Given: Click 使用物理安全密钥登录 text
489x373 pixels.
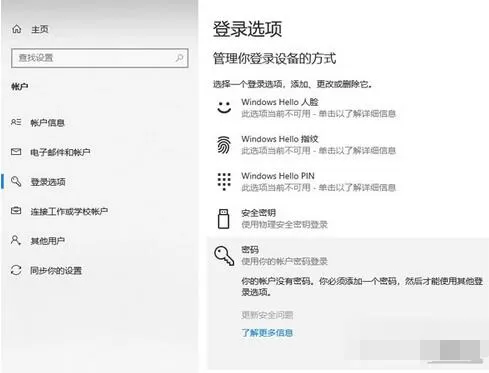Looking at the screenshot, I should coord(284,225).
